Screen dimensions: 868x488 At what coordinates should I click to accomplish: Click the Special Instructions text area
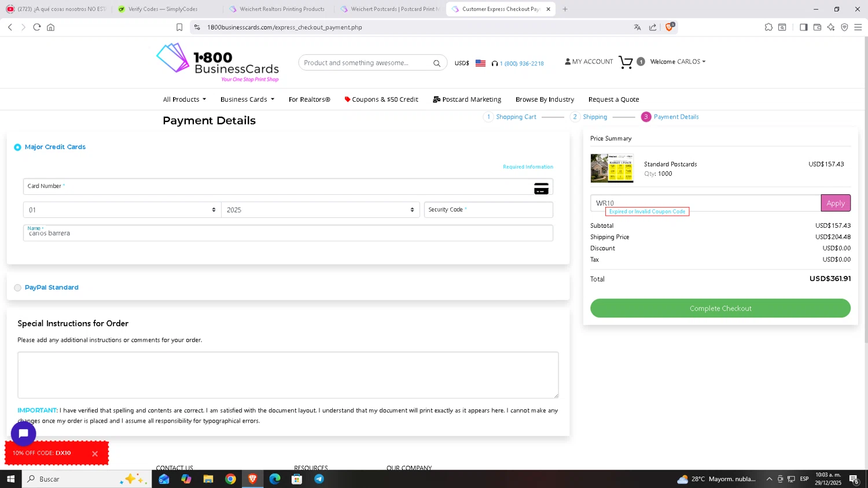pyautogui.click(x=288, y=375)
